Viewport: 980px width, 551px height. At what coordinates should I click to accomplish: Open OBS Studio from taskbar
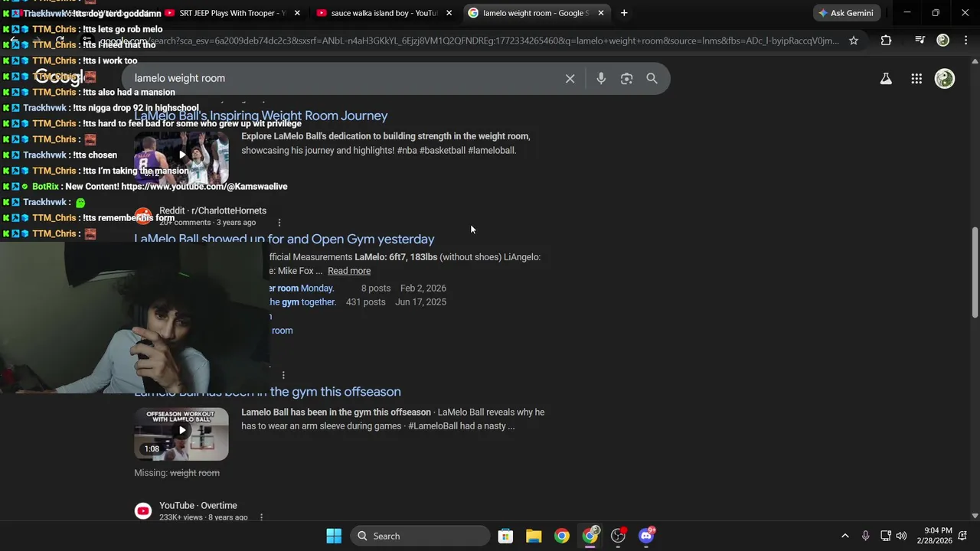point(619,536)
